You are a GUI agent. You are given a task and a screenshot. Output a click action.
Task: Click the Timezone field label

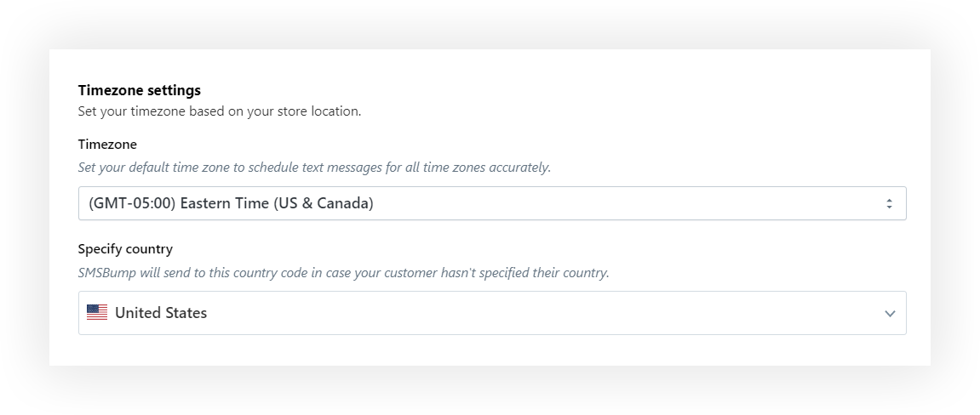coord(107,145)
